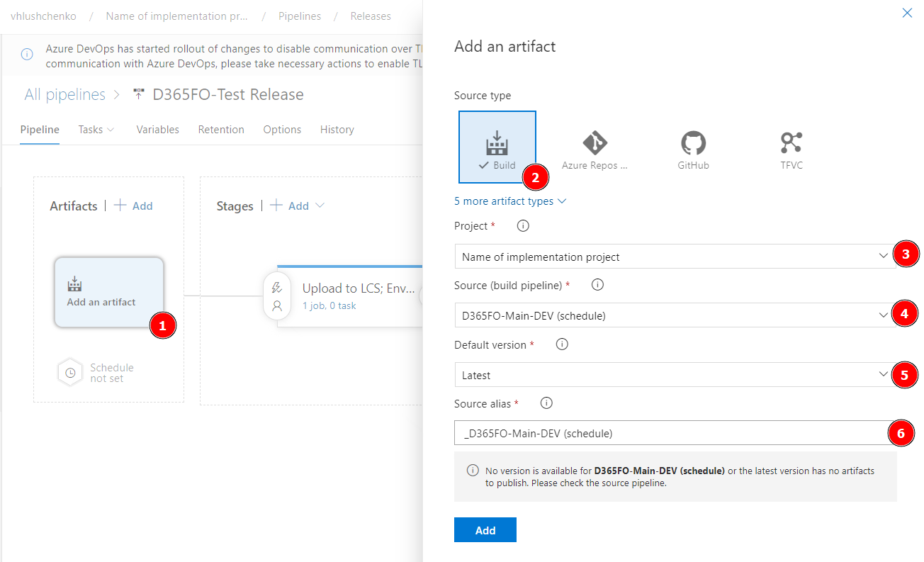Click the Source alias info icon
The width and height of the screenshot is (924, 562).
(x=546, y=403)
